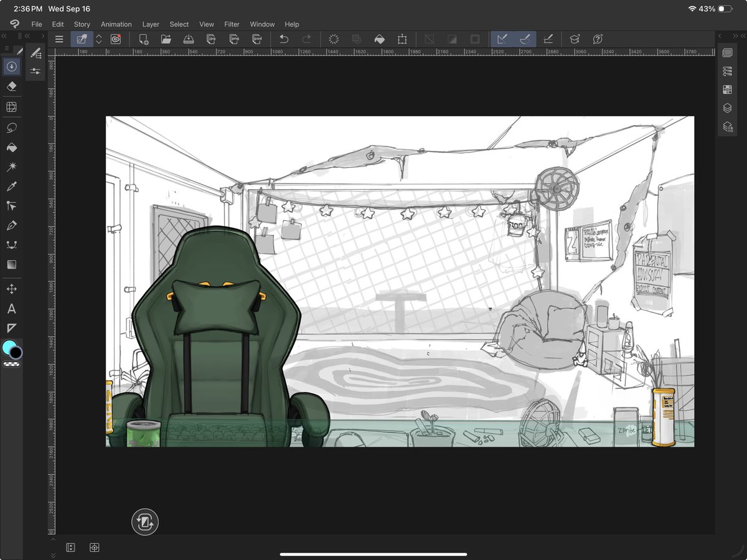The height and width of the screenshot is (560, 747).
Task: Select the Fill bucket tool in left toolbar
Action: pyautogui.click(x=11, y=147)
